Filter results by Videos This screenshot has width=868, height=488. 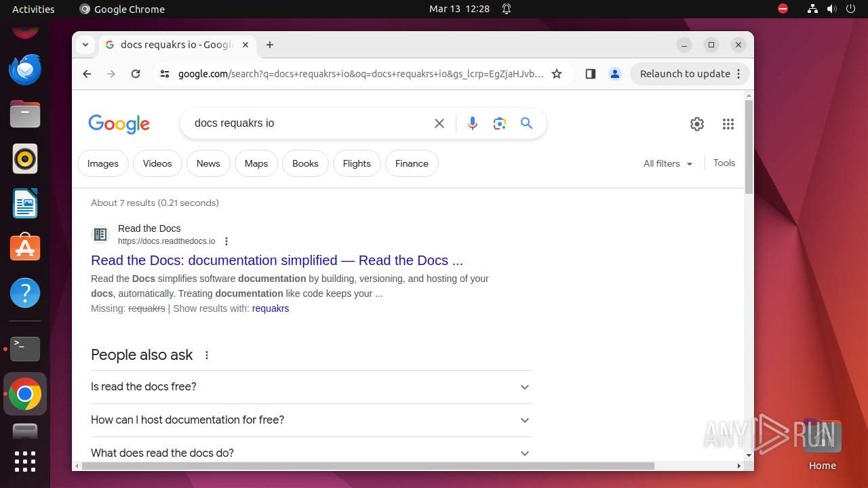157,163
